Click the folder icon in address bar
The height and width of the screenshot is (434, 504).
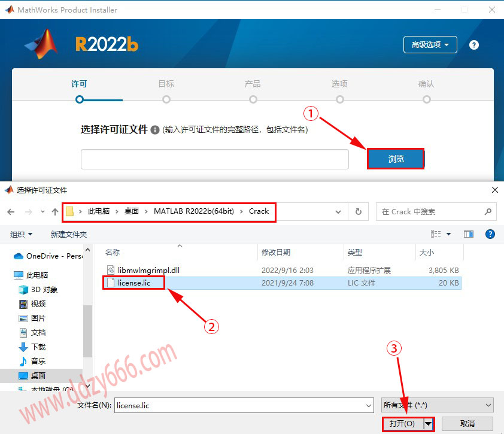click(x=70, y=211)
